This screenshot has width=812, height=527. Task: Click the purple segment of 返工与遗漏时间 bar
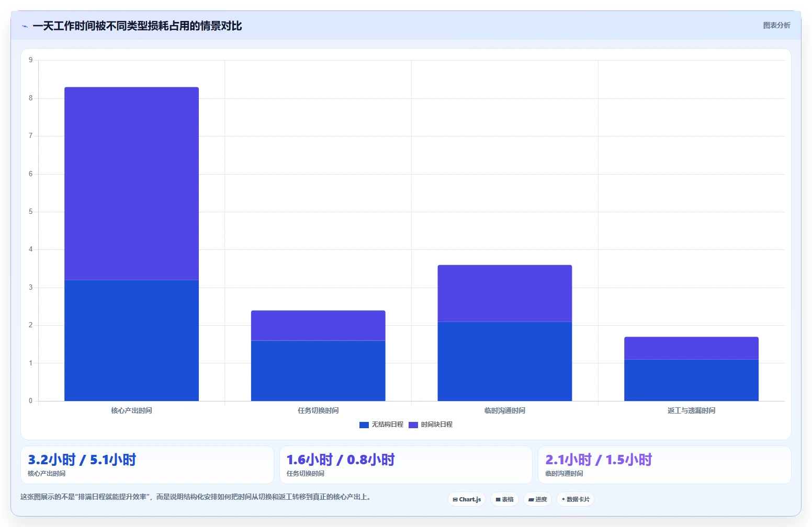pyautogui.click(x=691, y=348)
